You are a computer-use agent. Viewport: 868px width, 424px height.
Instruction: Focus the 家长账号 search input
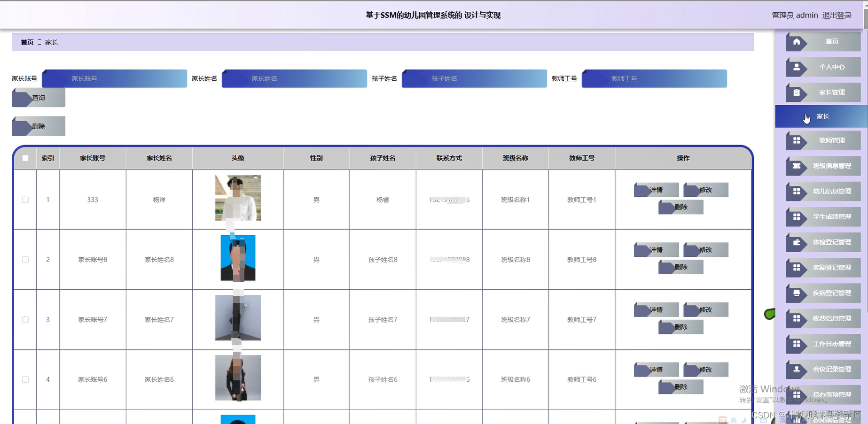[x=114, y=78]
